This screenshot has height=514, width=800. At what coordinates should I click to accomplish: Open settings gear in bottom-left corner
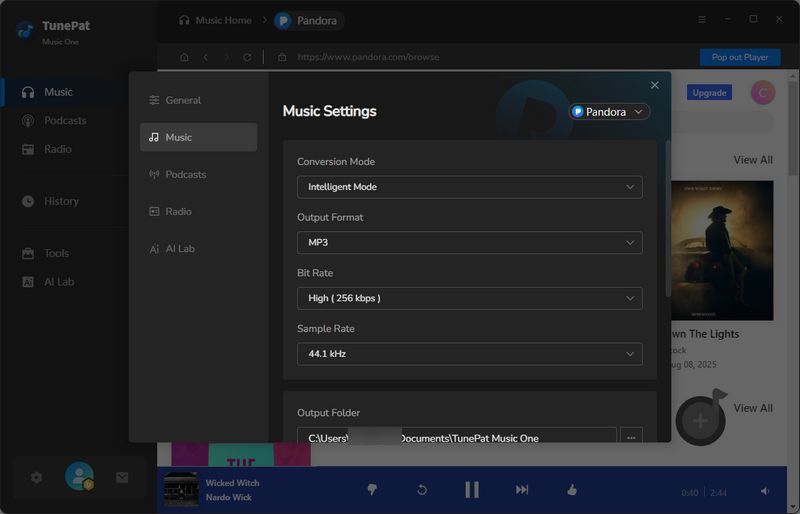click(37, 478)
